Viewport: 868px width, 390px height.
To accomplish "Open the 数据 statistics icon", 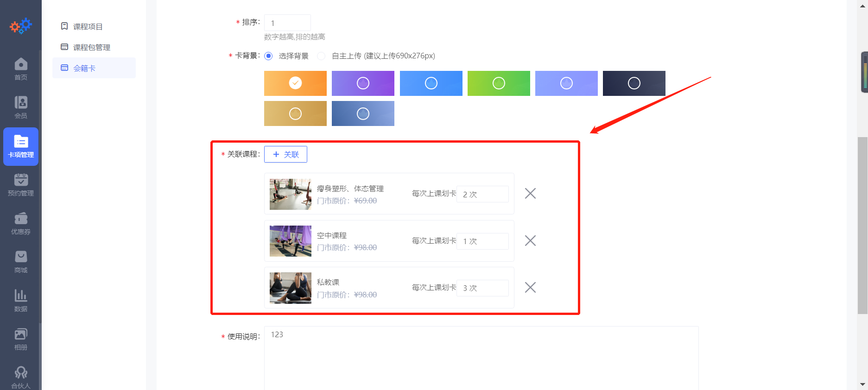I will [21, 300].
